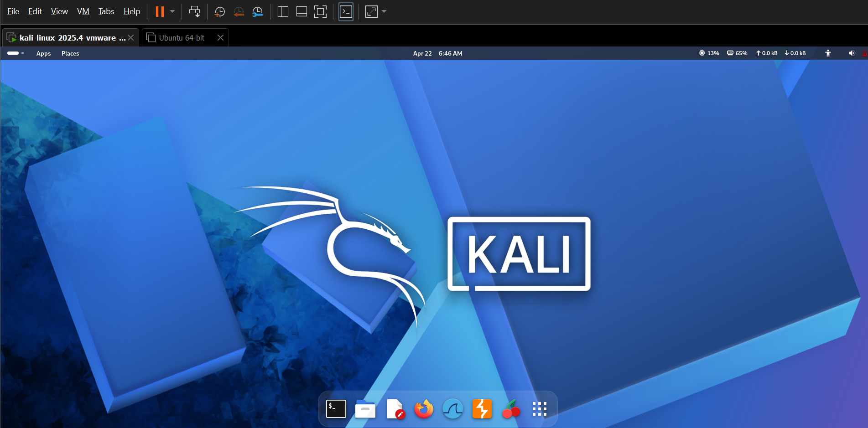868x428 pixels.
Task: Open the View menu
Action: (59, 11)
